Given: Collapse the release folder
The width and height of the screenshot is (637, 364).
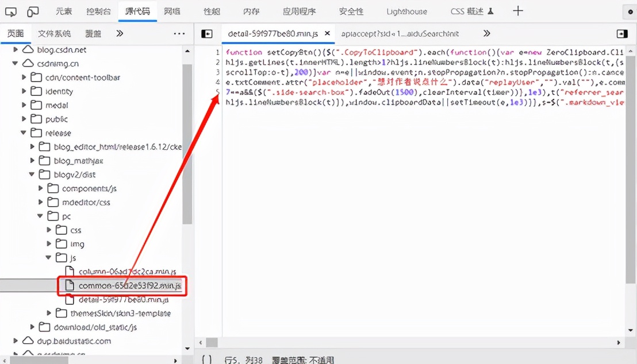Looking at the screenshot, I should [x=24, y=133].
